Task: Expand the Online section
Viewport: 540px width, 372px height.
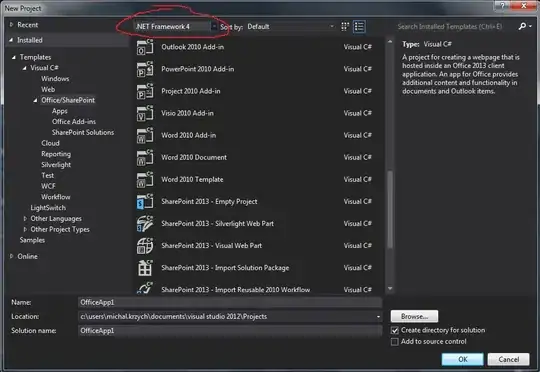Action: point(11,256)
